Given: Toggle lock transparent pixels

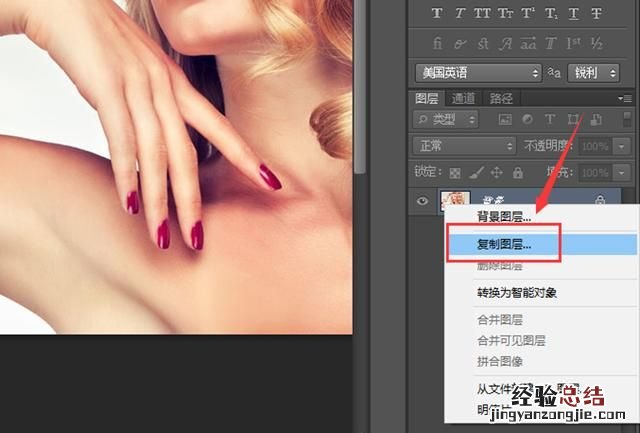Looking at the screenshot, I should (x=455, y=173).
